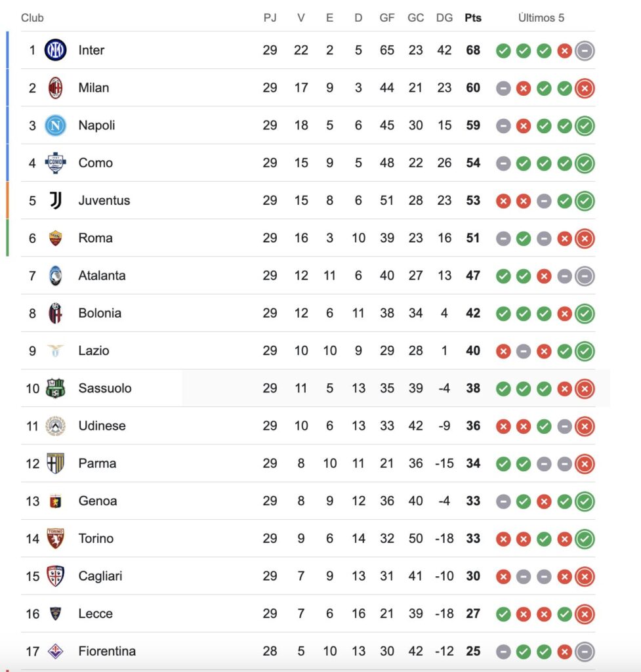This screenshot has width=641, height=672.
Task: Click the Milan club crest icon
Action: 55,88
